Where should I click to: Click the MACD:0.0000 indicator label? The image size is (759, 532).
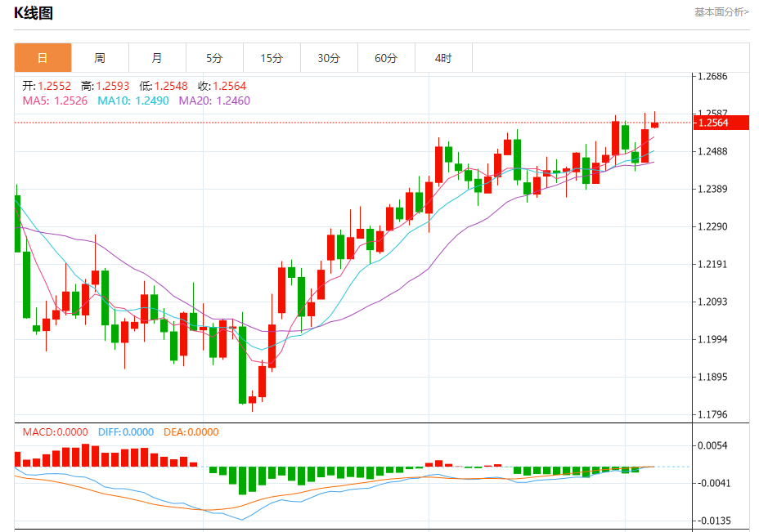[x=55, y=431]
